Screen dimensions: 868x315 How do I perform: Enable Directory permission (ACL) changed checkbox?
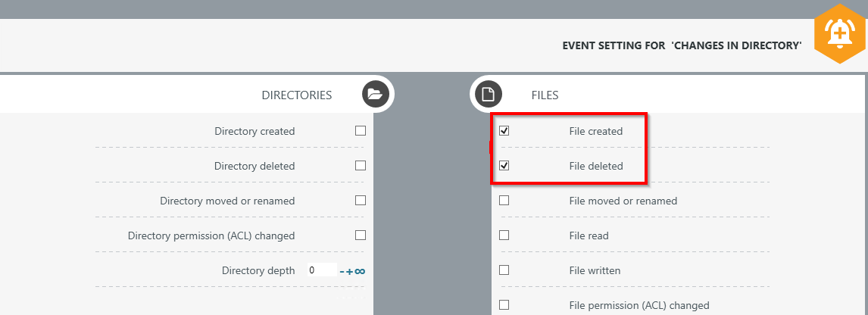coord(361,235)
